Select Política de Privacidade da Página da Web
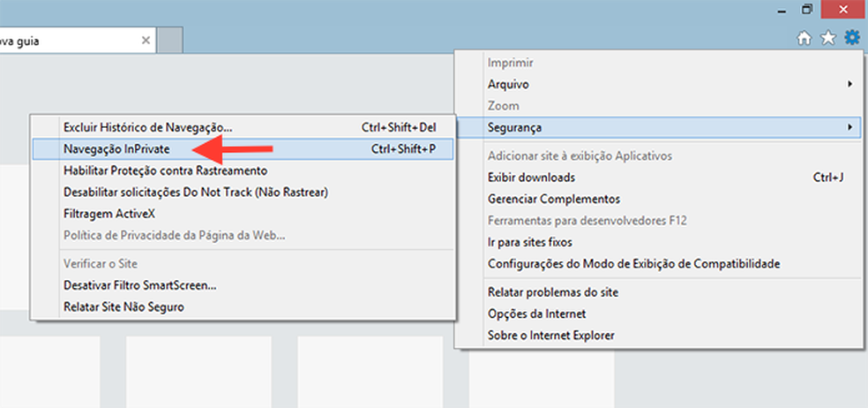The width and height of the screenshot is (868, 408). pyautogui.click(x=243, y=235)
